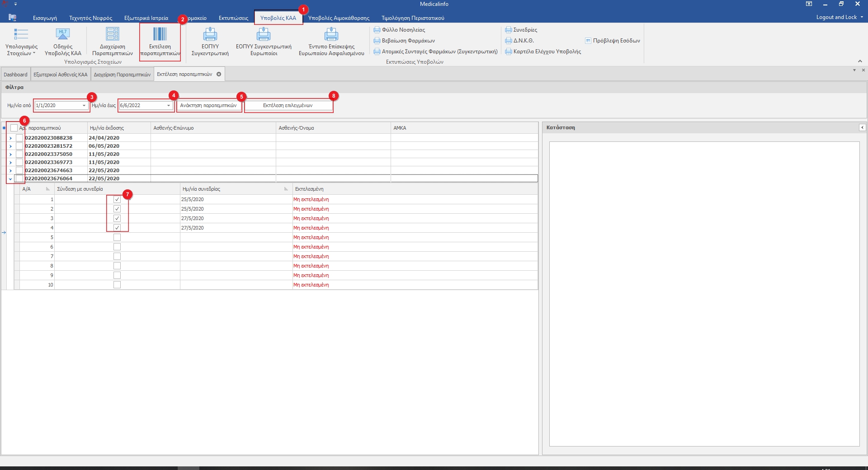Viewport: 868px width, 470px height.
Task: Uncheck session link checkbox in row 1
Action: (117, 199)
